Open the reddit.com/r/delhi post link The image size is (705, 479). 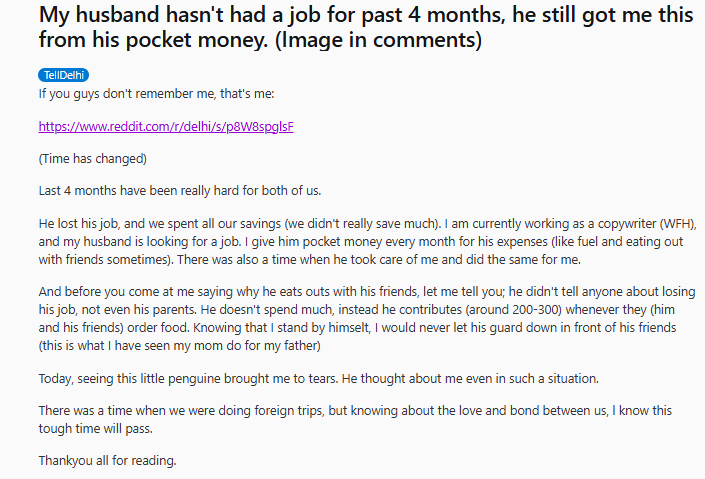coord(166,126)
